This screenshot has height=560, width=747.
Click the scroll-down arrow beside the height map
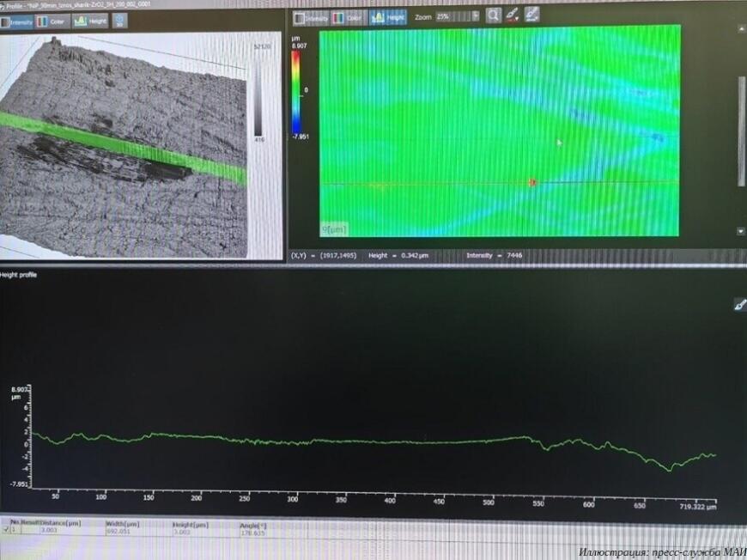(741, 231)
